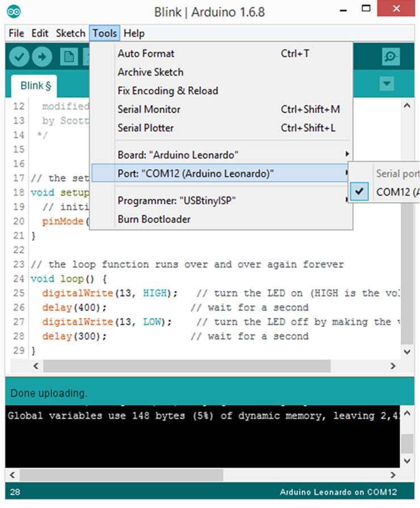This screenshot has height=508, width=420.
Task: Choose Auto Format from Tools menu
Action: (x=222, y=53)
